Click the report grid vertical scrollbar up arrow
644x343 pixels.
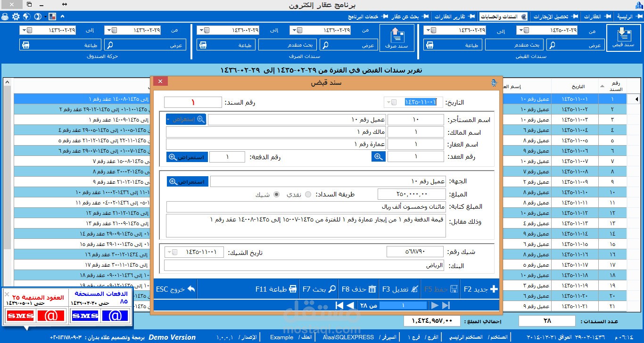[x=7, y=82]
